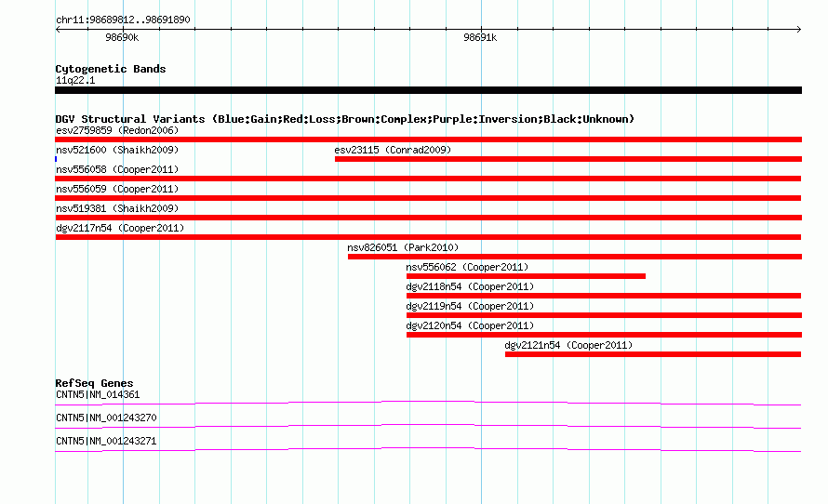Select the magenta NM_001243271 transcript line
The image size is (828, 504).
(428, 450)
